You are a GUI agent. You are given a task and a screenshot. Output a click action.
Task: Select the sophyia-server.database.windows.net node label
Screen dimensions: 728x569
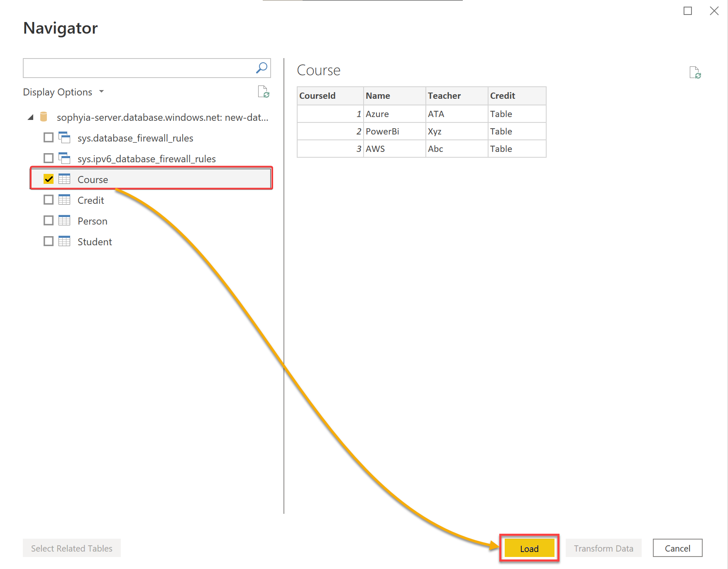(x=163, y=117)
